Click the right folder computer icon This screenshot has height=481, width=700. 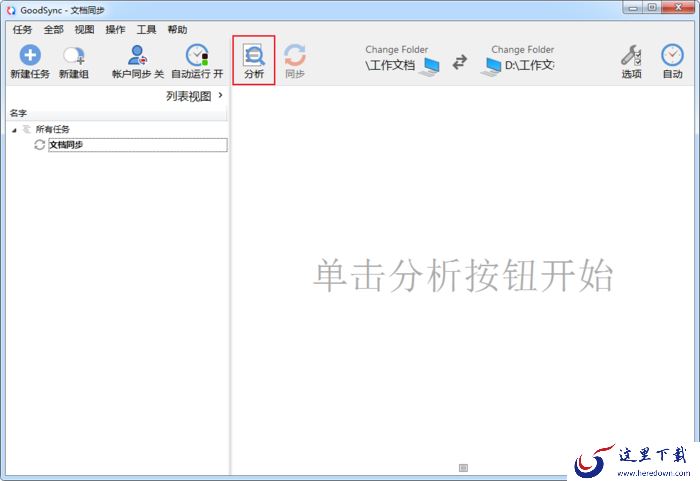[491, 67]
